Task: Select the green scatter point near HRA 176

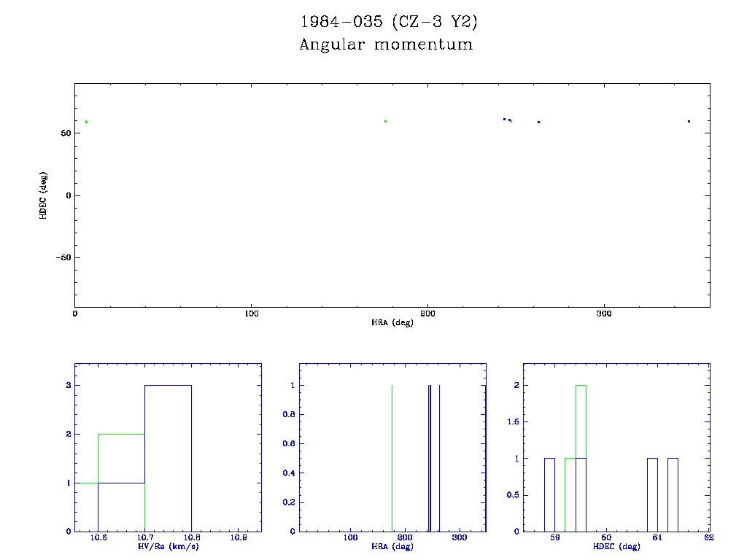Action: click(x=385, y=121)
